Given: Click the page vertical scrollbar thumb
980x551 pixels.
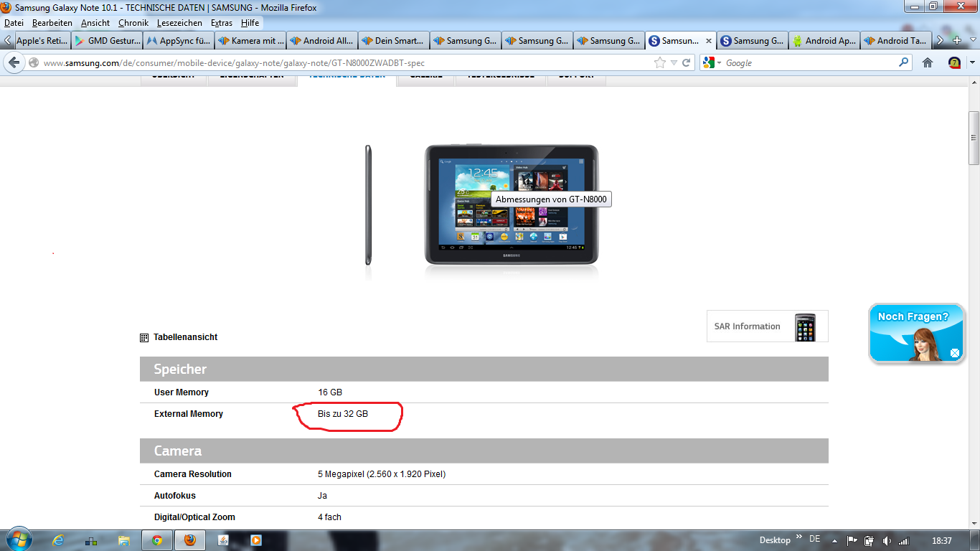Looking at the screenshot, I should pyautogui.click(x=974, y=138).
